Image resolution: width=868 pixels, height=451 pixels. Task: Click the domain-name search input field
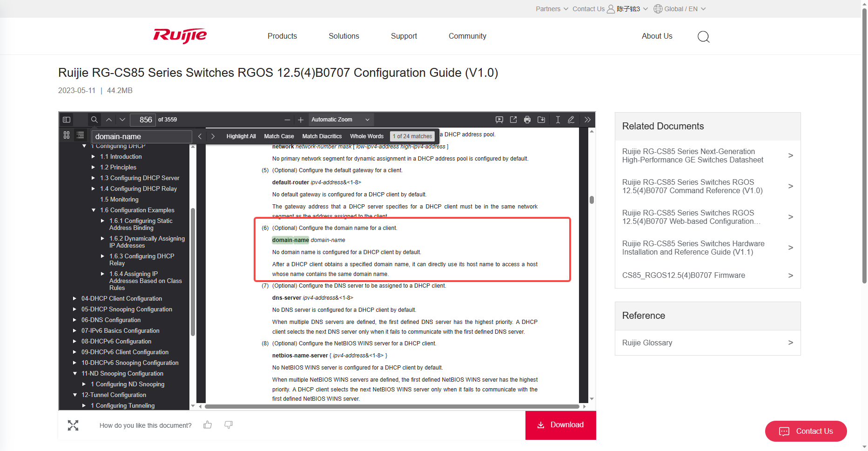tap(142, 136)
